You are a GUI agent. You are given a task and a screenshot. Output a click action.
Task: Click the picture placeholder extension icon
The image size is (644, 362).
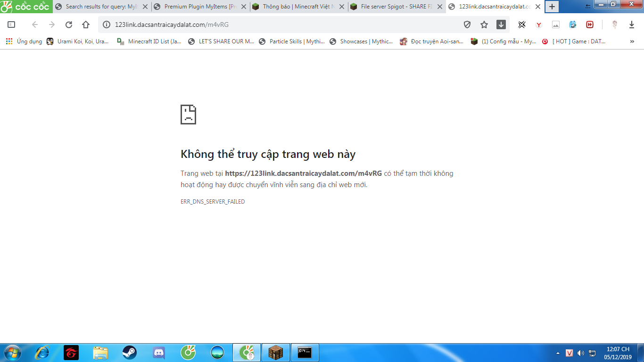tap(556, 25)
